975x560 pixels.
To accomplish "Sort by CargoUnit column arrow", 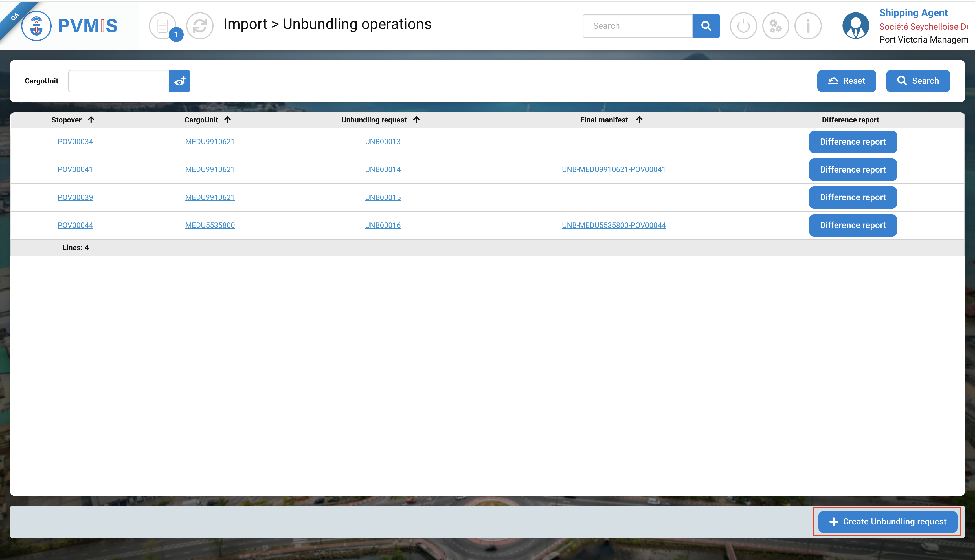I will (x=228, y=120).
